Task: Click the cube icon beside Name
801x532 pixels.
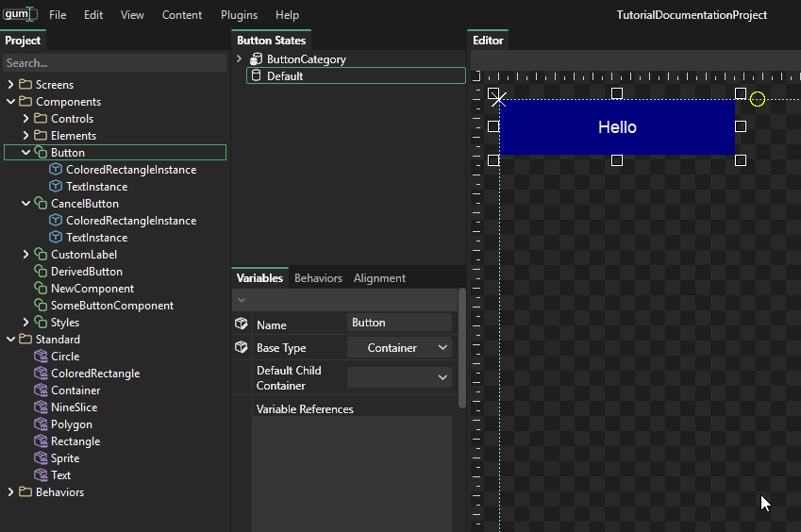Action: point(242,324)
